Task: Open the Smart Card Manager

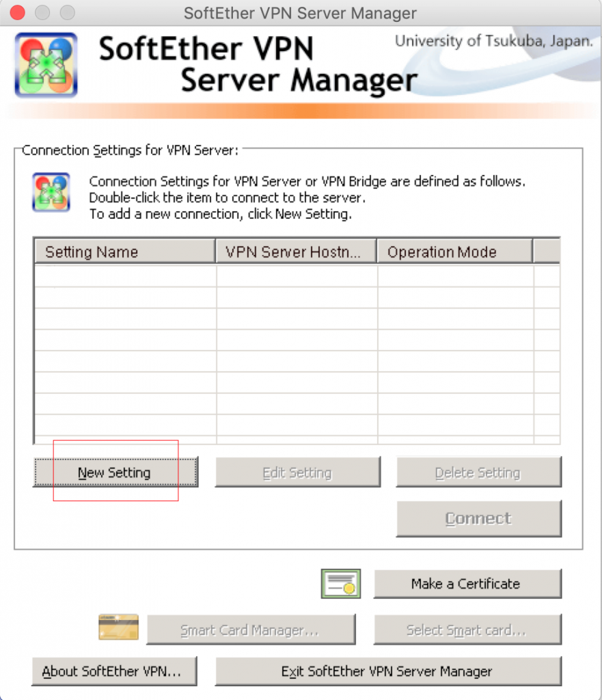Action: click(x=251, y=630)
